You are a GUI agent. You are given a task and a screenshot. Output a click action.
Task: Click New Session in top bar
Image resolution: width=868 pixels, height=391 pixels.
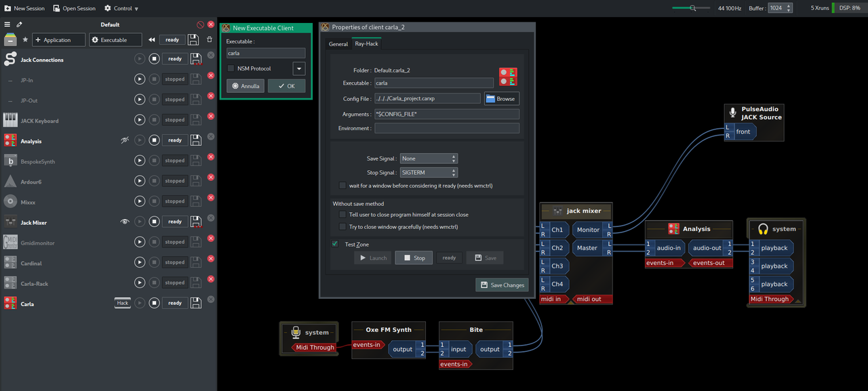point(24,8)
